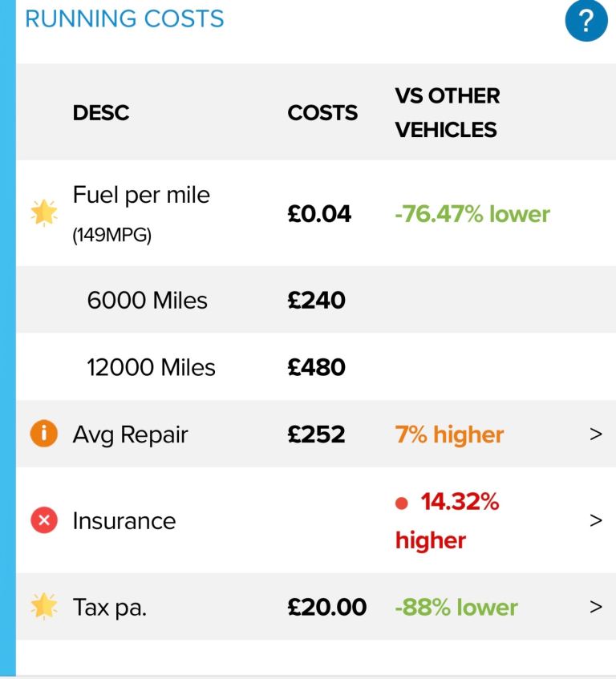Click the star icon beside Tax pa.
Viewport: 616px width, 679px height.
[44, 607]
